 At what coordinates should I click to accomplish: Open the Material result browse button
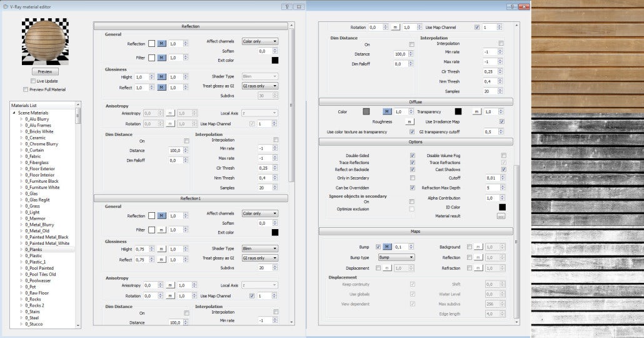click(501, 216)
